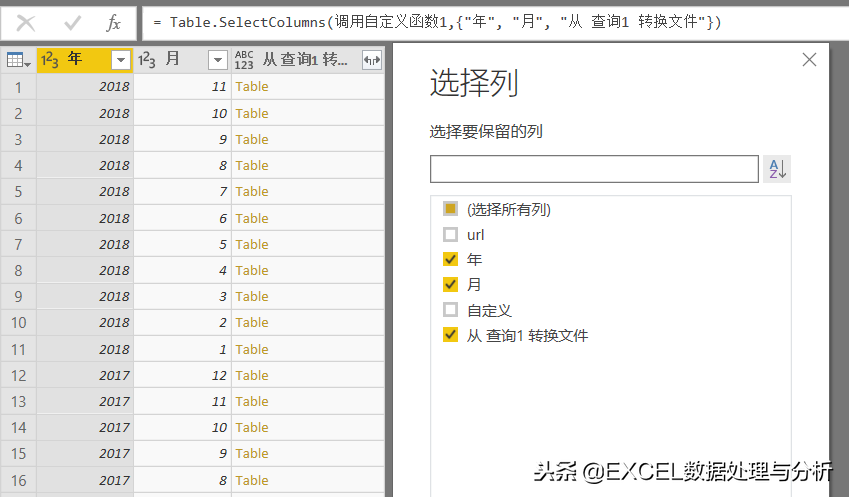Open filter dropdown for 年 column
Viewport: 849px width, 497px height.
tap(121, 60)
